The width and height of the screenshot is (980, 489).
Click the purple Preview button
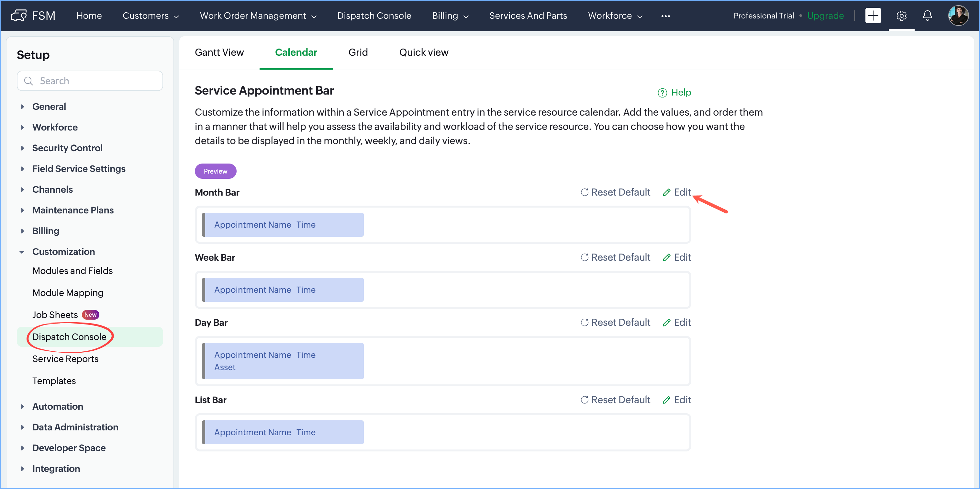[215, 171]
